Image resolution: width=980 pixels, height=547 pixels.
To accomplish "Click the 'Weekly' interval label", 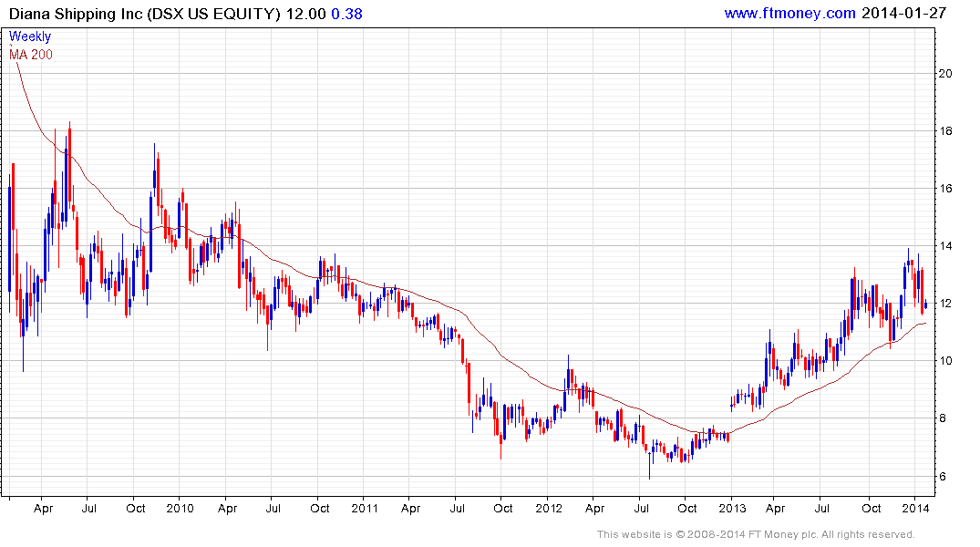I will tap(30, 36).
